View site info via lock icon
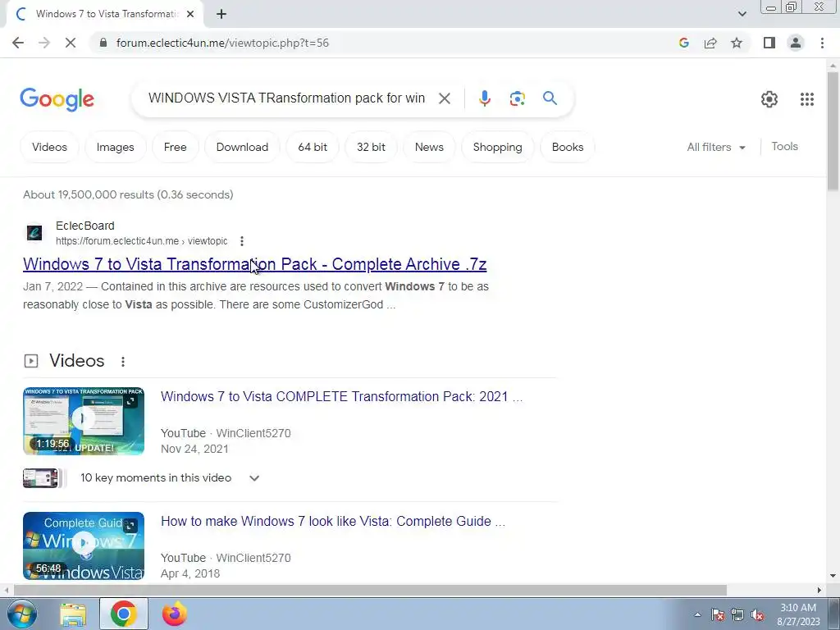 [x=103, y=43]
